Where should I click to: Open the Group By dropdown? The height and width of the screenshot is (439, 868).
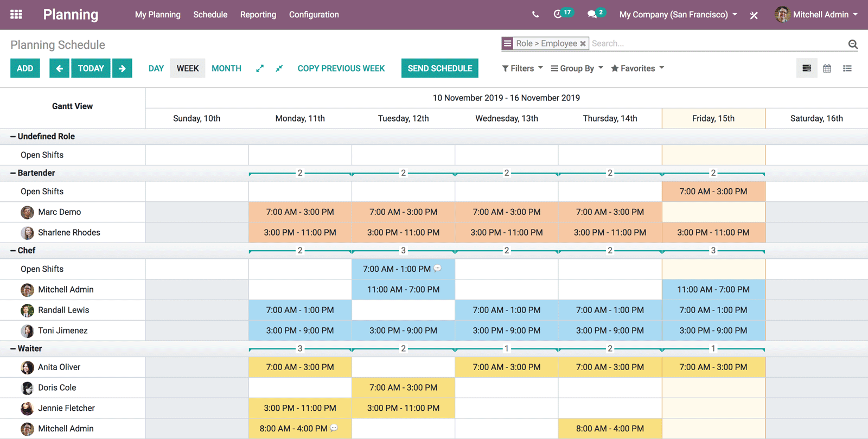[577, 68]
